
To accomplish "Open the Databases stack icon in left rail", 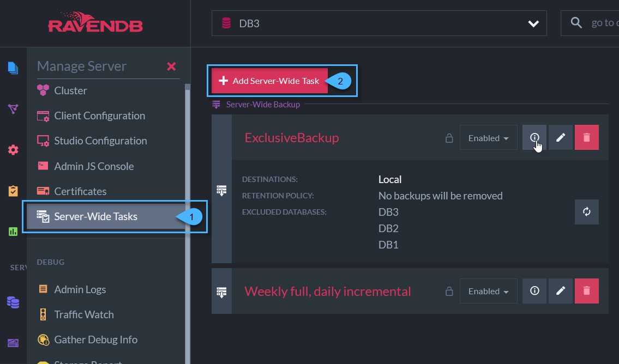I will (13, 302).
